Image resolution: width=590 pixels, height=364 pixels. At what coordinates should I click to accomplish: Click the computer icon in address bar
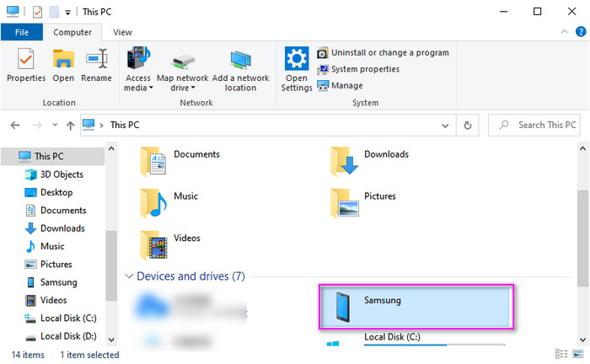(x=88, y=125)
